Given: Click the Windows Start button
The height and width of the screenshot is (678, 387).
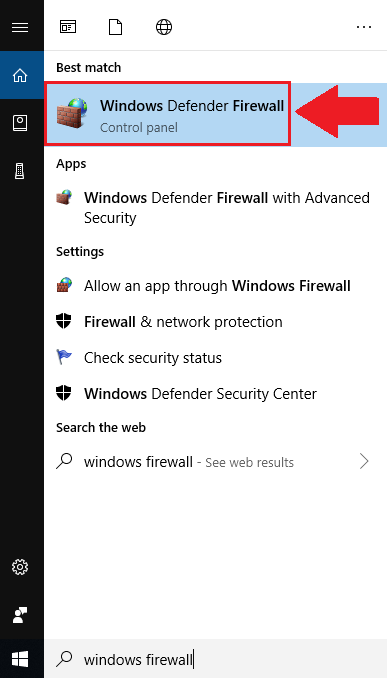Looking at the screenshot, I should coord(20,659).
